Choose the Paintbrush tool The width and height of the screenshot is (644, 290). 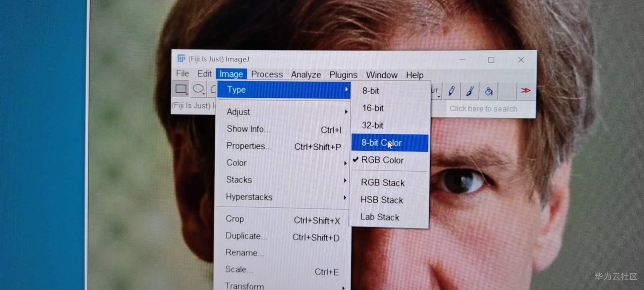coord(470,91)
